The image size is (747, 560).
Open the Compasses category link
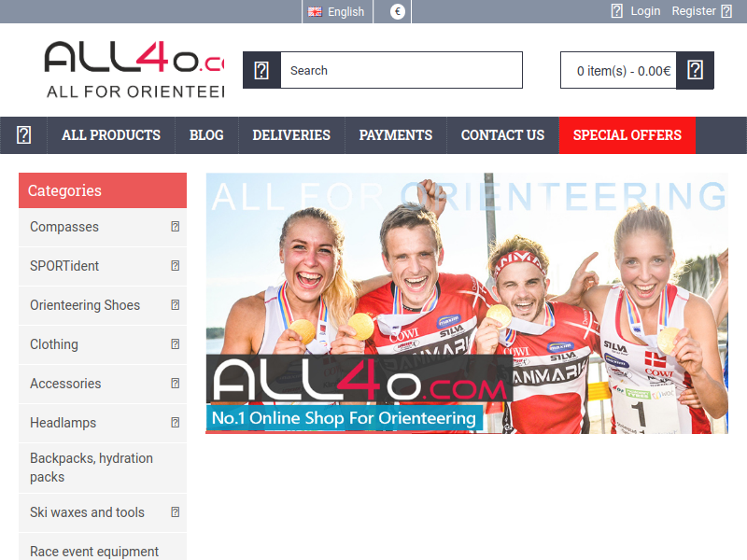pos(64,227)
